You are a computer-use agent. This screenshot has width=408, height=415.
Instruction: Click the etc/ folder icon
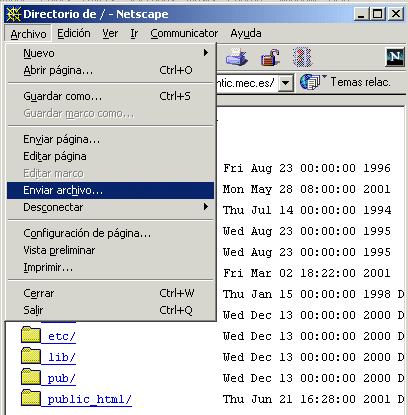coord(31,335)
